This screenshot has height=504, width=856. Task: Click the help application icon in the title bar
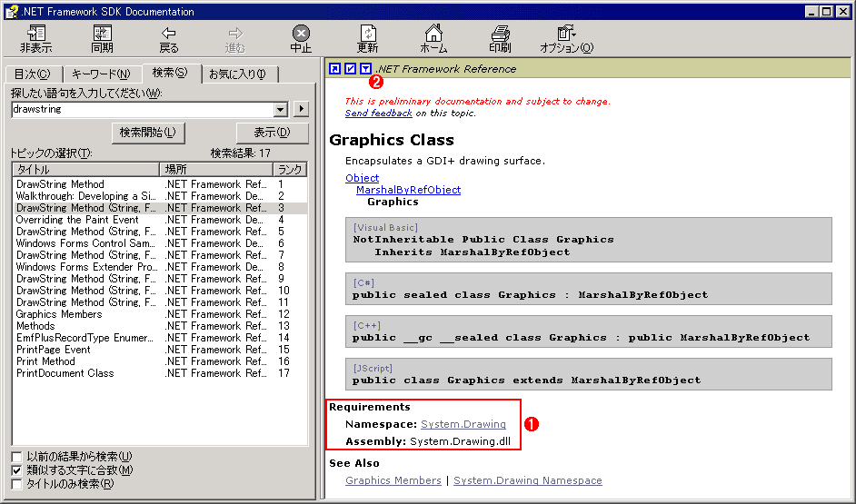point(12,12)
